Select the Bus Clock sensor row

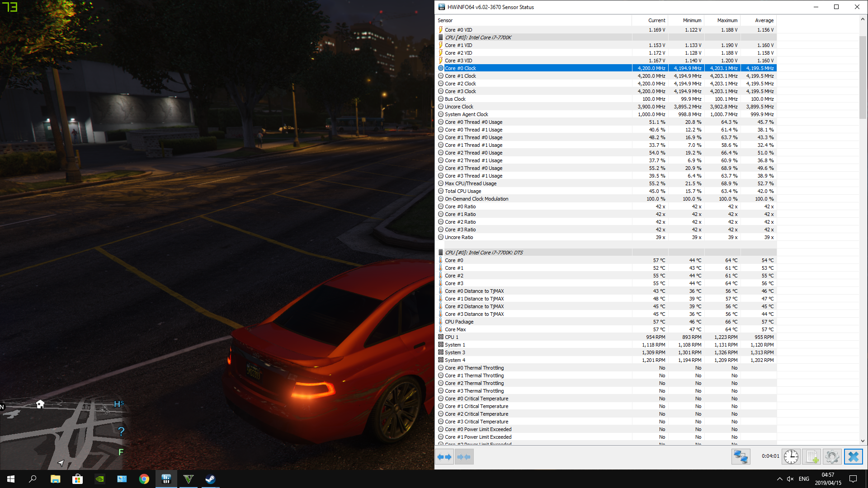[606, 99]
